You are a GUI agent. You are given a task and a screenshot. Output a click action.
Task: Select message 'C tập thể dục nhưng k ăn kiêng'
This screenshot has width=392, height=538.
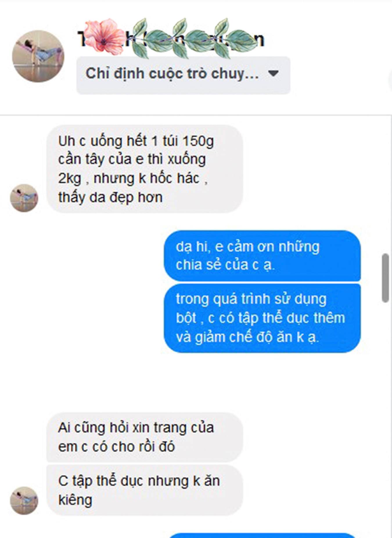[145, 490]
